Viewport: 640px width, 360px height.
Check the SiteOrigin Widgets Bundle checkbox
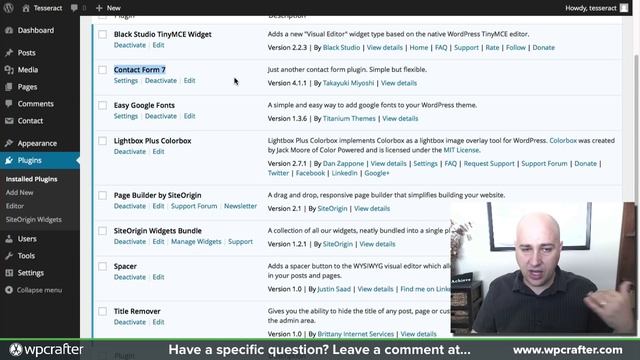pyautogui.click(x=102, y=231)
